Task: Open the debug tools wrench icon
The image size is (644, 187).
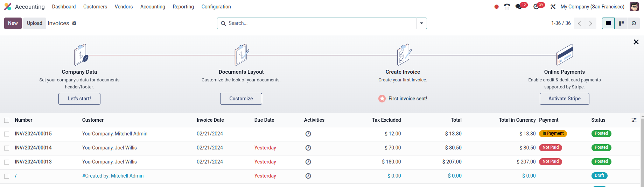Action: click(x=553, y=7)
